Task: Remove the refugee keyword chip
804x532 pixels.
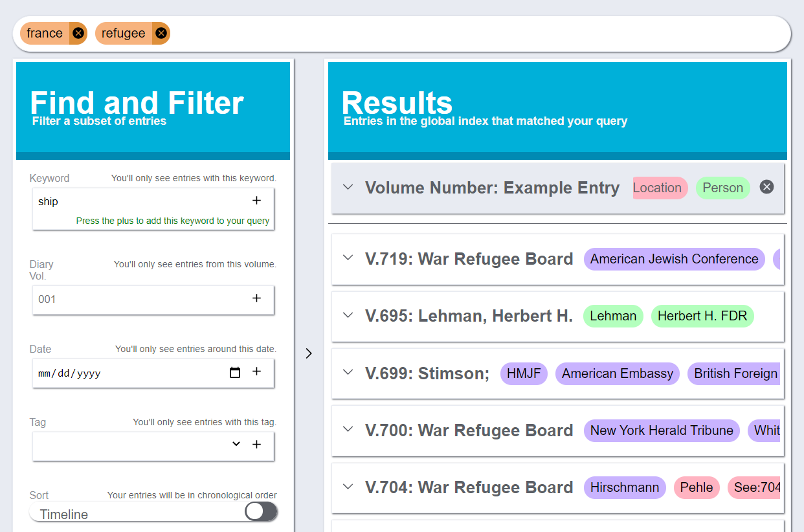Action: click(161, 33)
